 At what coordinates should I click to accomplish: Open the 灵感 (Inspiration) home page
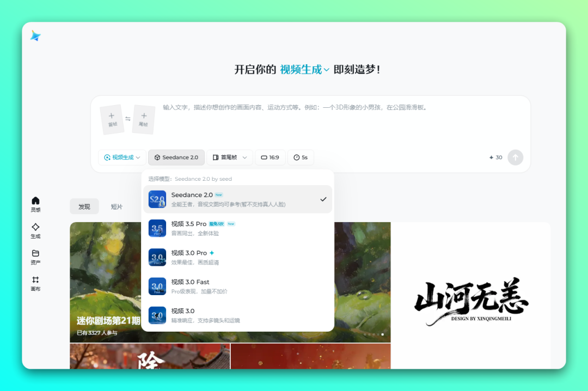coord(35,204)
